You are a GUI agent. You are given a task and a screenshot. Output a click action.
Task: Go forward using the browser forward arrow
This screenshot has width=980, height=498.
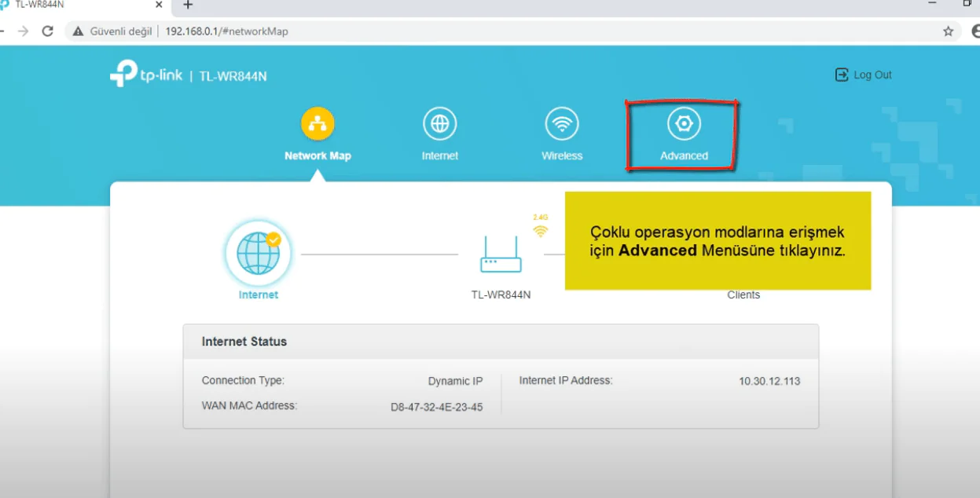pyautogui.click(x=23, y=31)
